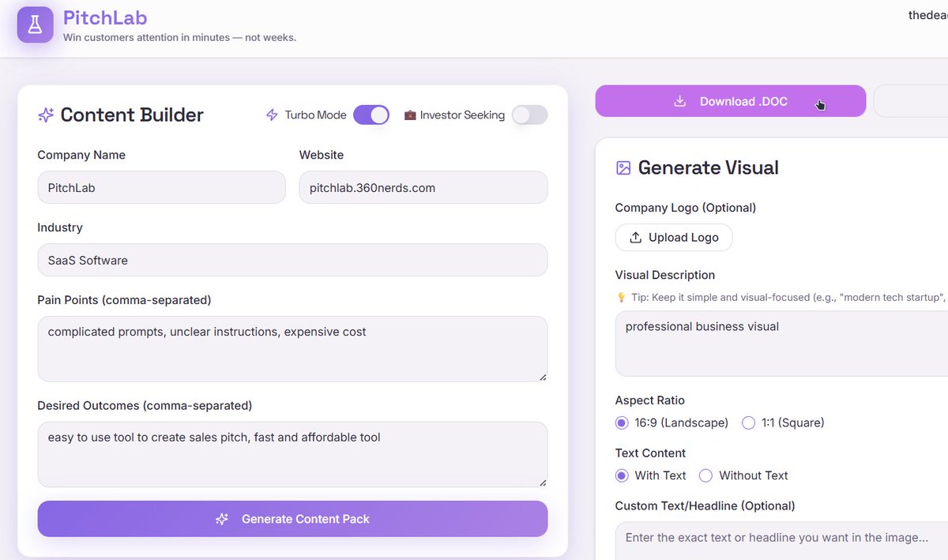This screenshot has width=948, height=560.
Task: Click the Upload Logo button
Action: click(x=674, y=238)
